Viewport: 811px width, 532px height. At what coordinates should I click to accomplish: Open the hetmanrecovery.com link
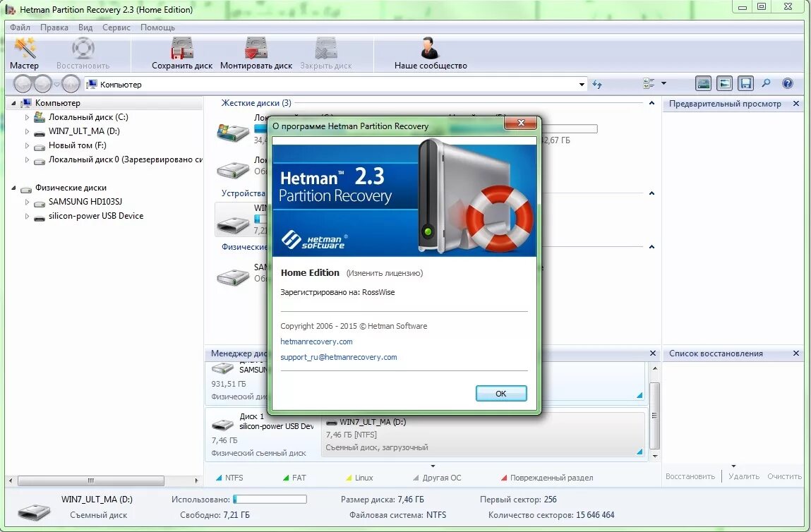tap(316, 341)
